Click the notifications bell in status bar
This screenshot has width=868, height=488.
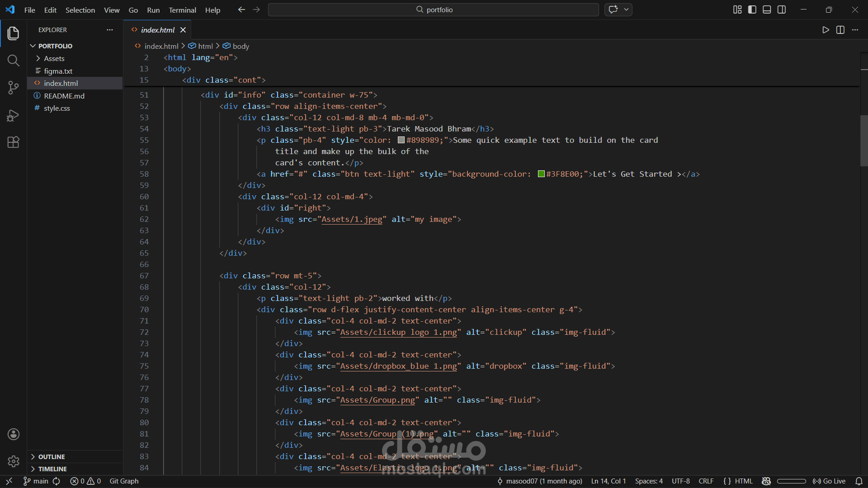point(859,481)
